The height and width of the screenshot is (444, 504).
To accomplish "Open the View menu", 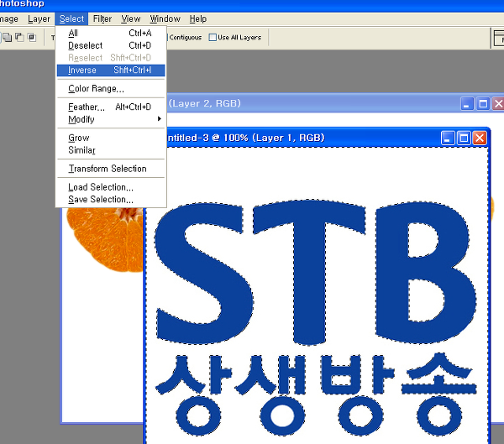I will click(131, 19).
